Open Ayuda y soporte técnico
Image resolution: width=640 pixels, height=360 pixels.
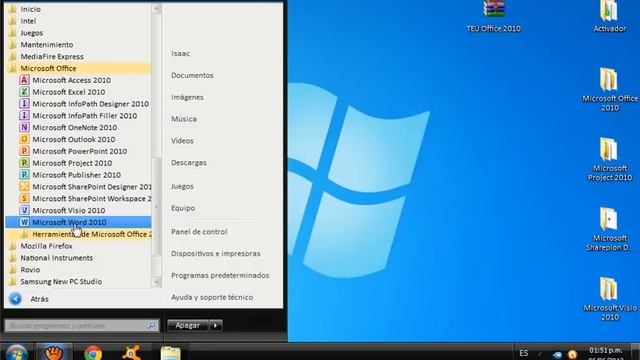click(x=212, y=297)
